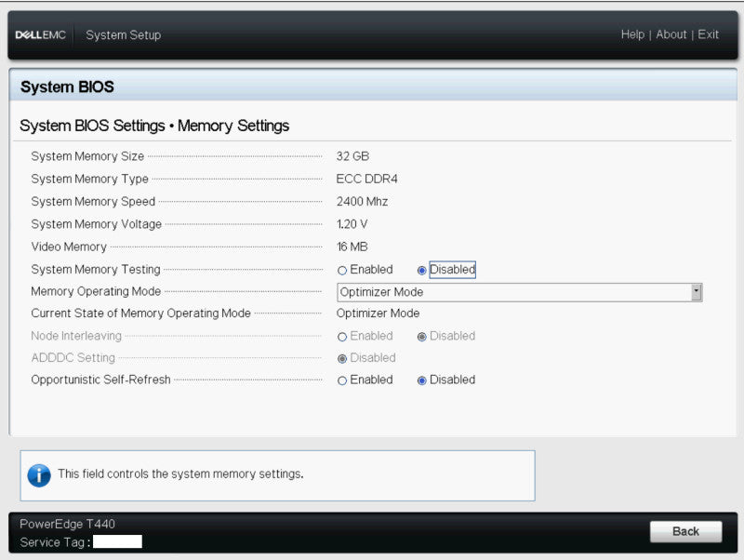Click the help text about memory settings
Screen dimensions: 744x560
pos(180,474)
